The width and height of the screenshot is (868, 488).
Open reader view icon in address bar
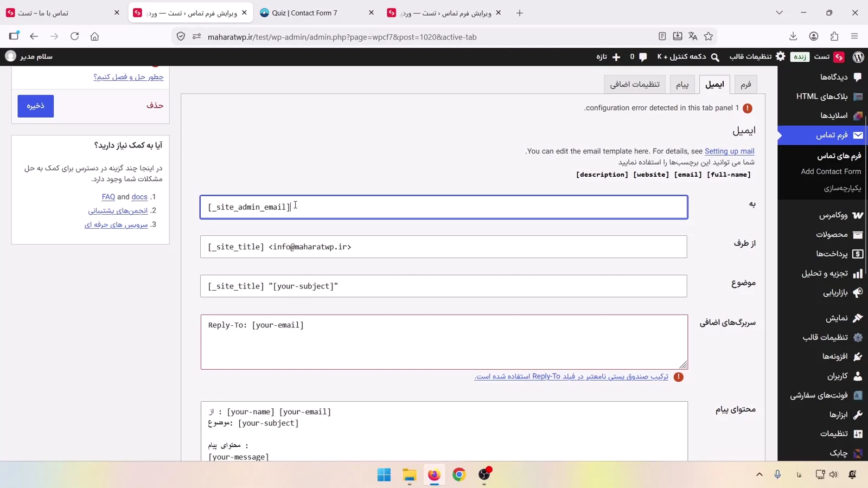(x=662, y=36)
